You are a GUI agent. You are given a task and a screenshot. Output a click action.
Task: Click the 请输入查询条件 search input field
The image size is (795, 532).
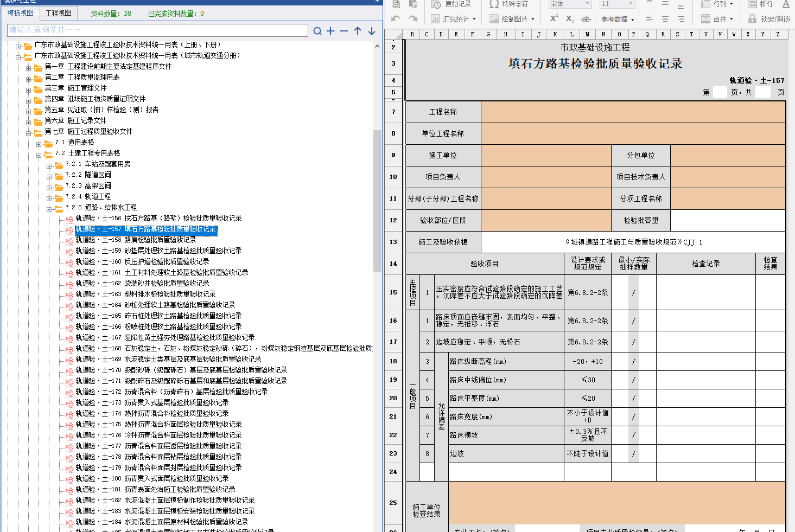158,30
